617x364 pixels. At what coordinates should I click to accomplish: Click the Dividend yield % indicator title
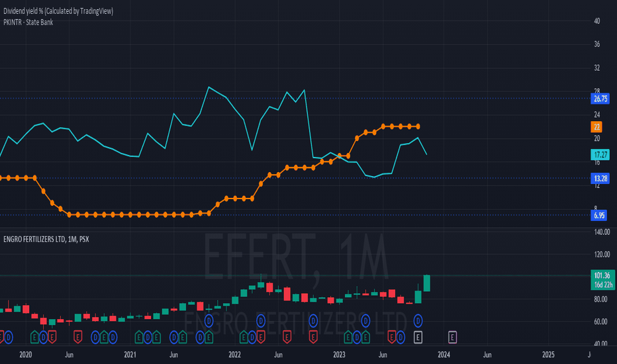(x=58, y=11)
